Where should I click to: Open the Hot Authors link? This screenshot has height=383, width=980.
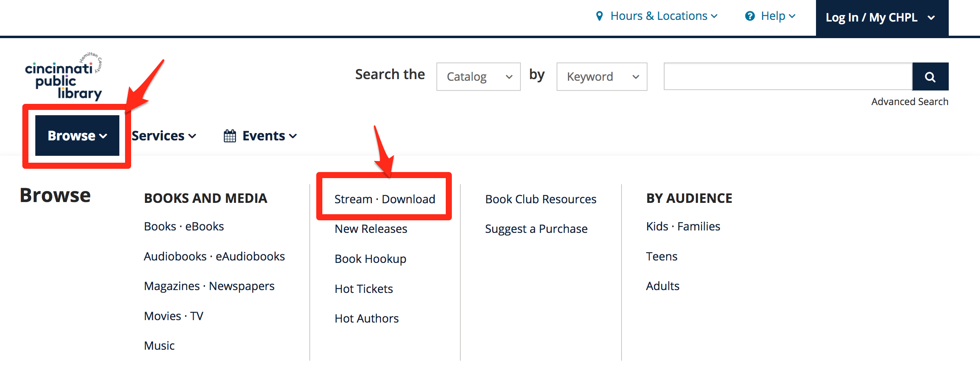tap(367, 318)
